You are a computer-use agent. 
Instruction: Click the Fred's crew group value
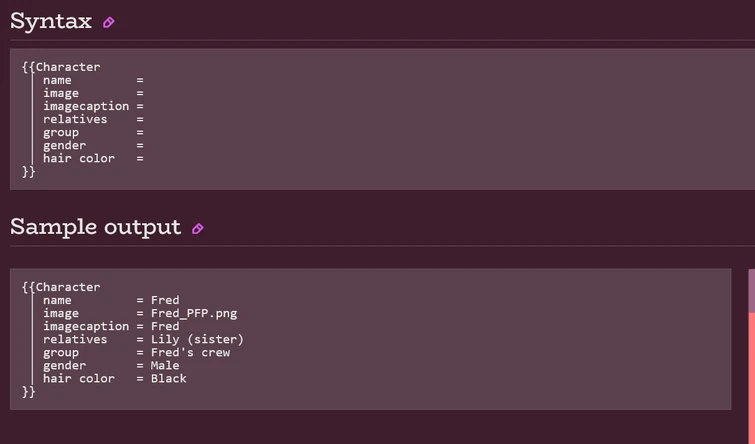pos(190,352)
